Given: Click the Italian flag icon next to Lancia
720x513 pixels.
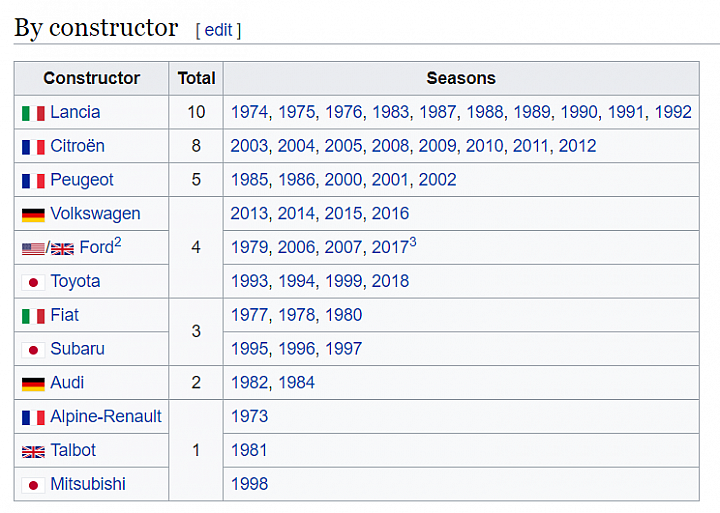Looking at the screenshot, I should [33, 113].
